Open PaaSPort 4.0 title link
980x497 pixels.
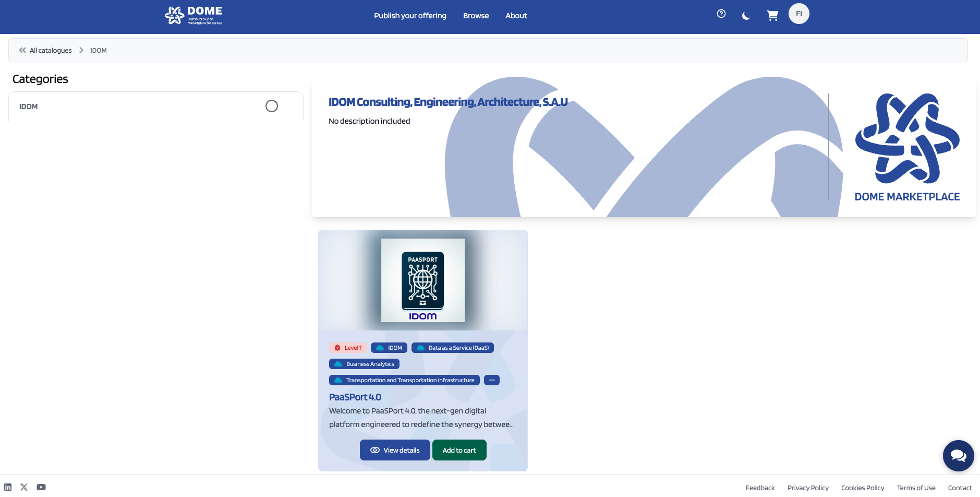(355, 397)
